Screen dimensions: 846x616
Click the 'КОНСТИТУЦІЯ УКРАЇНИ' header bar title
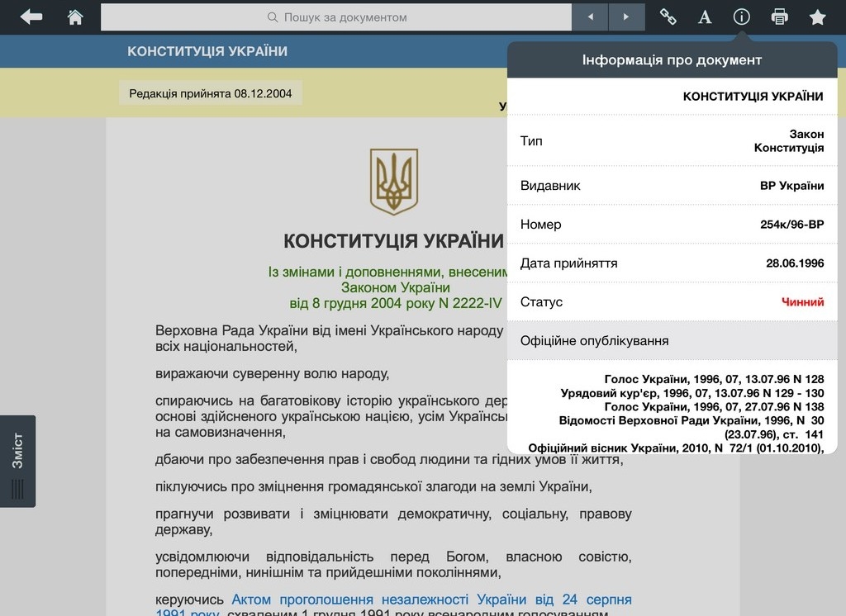(207, 51)
